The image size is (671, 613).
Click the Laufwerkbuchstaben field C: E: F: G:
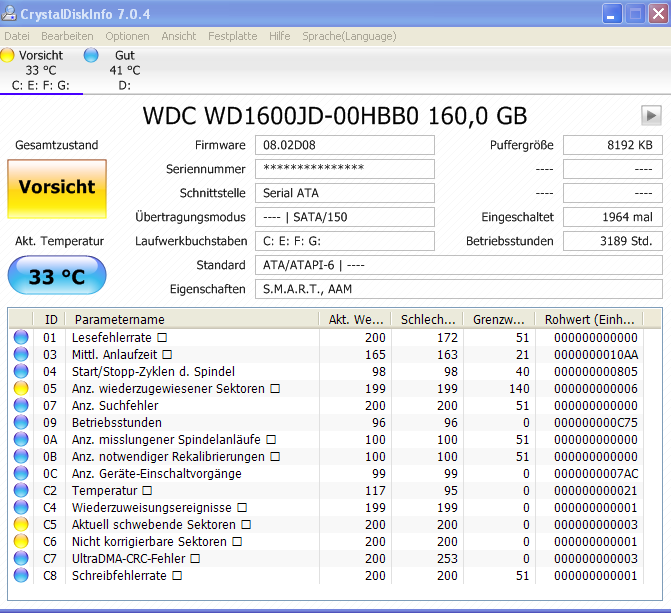pyautogui.click(x=345, y=241)
